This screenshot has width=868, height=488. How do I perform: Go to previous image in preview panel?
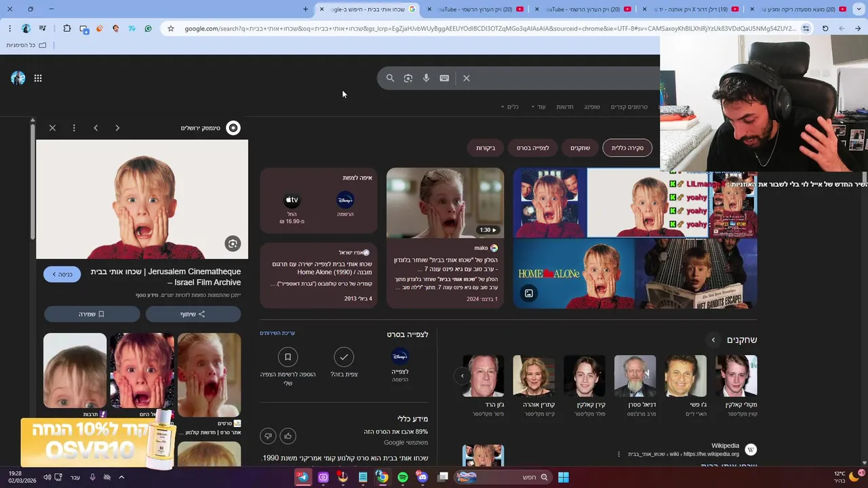(96, 127)
